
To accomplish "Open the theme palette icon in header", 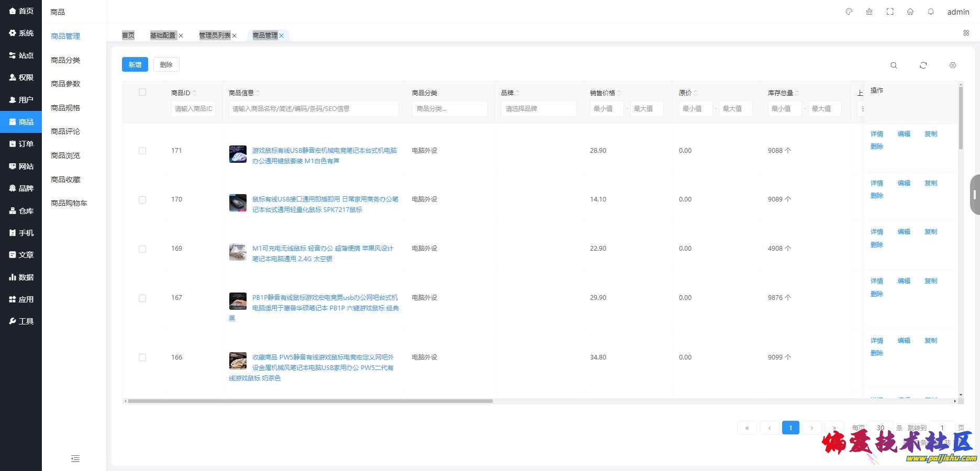I will (x=849, y=12).
